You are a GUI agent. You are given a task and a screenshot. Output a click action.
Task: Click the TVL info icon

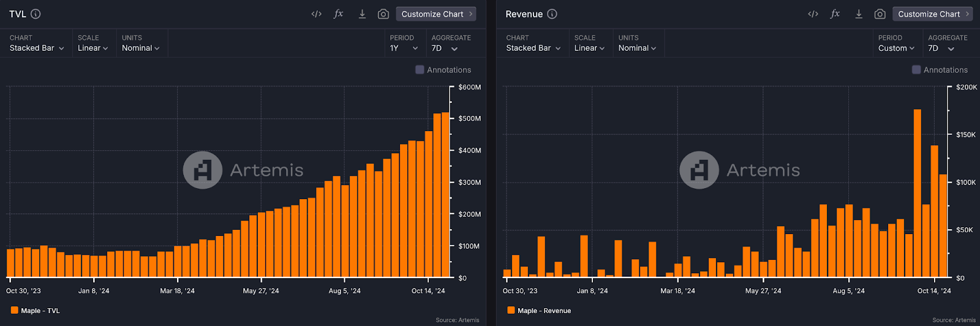pos(36,14)
